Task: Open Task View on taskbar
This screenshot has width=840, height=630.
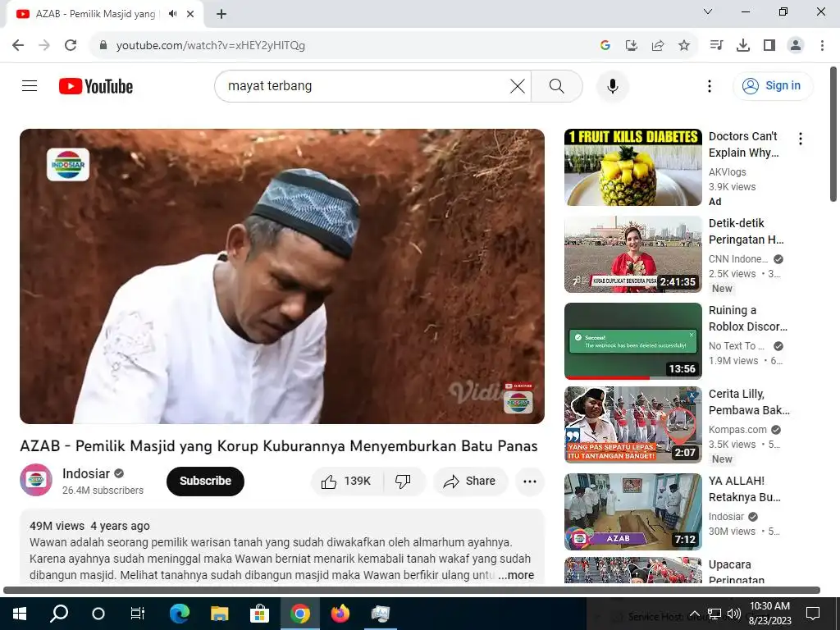Action: 138,614
